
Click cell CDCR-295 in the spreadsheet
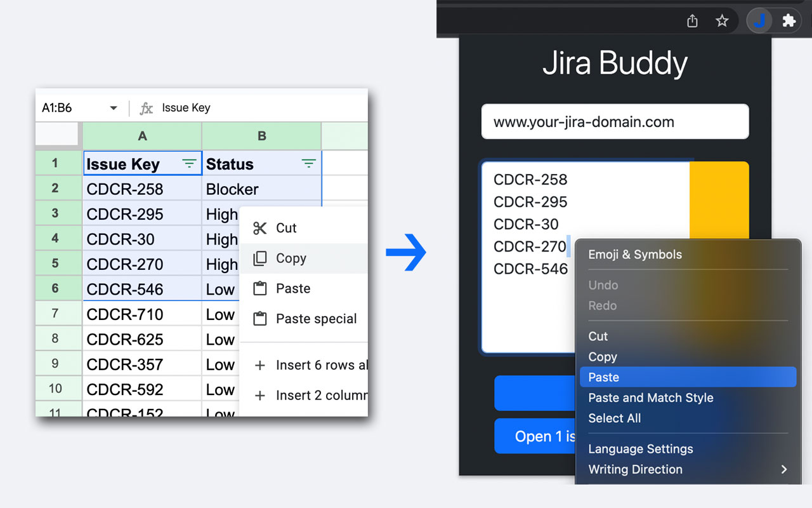tap(142, 214)
